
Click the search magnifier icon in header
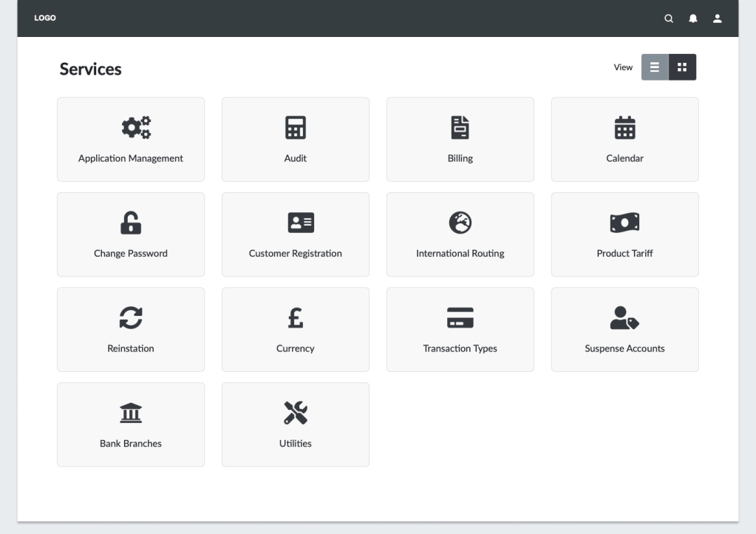pos(669,18)
